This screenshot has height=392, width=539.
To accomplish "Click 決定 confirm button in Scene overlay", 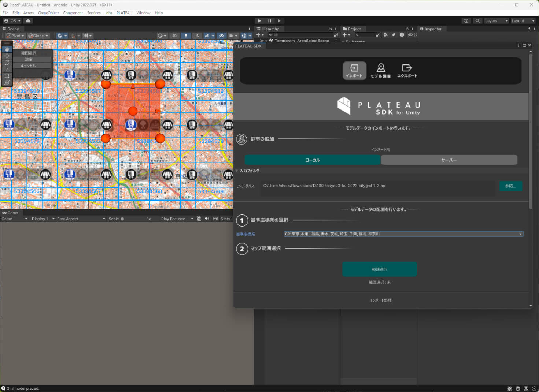I will [32, 59].
